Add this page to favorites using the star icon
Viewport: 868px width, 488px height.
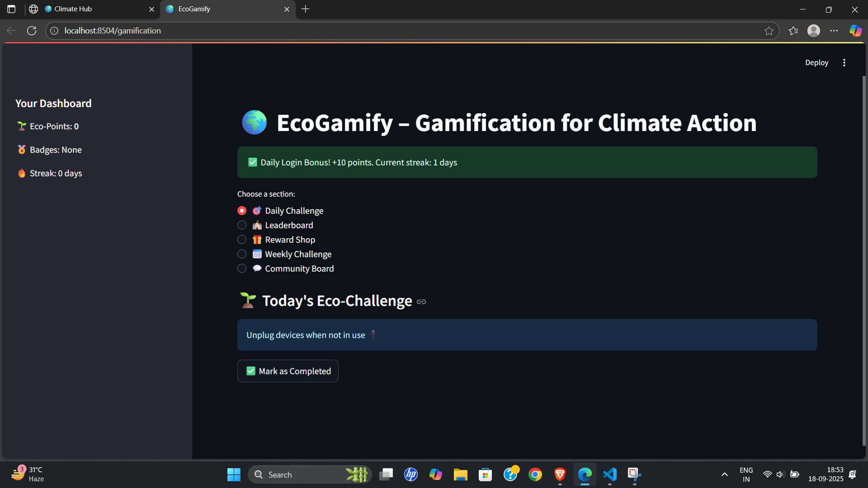coord(769,31)
